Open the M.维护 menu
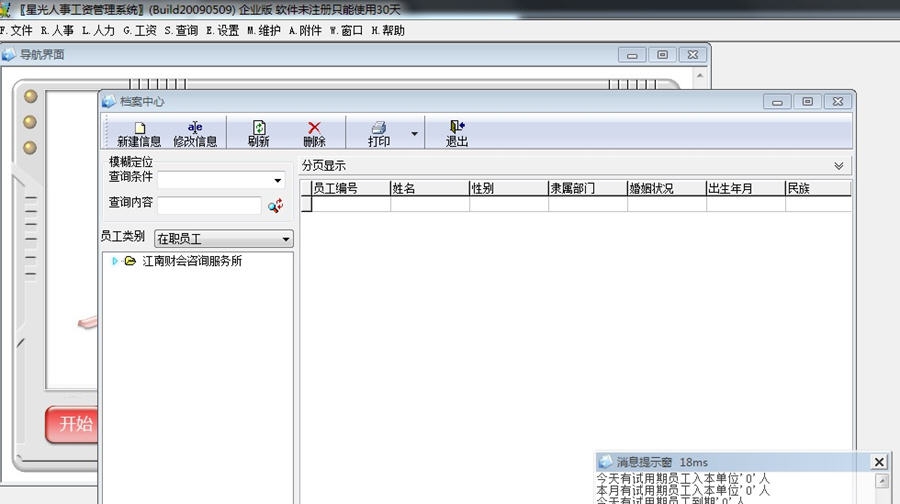Image resolution: width=900 pixels, height=504 pixels. [264, 30]
